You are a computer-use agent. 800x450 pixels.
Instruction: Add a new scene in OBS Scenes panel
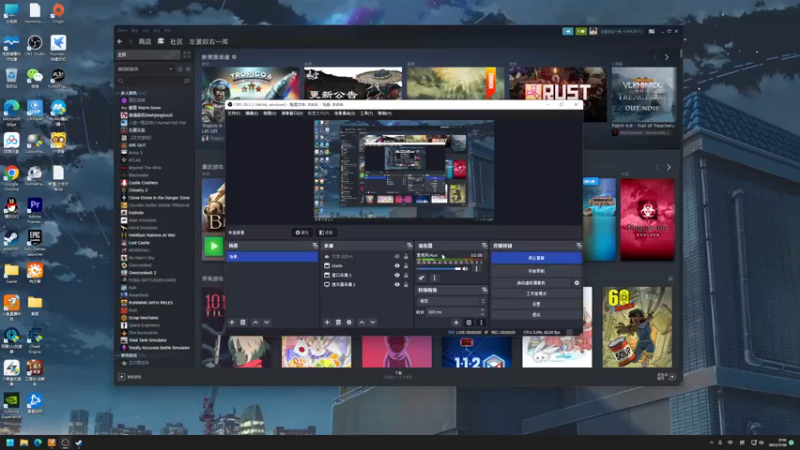tap(232, 322)
